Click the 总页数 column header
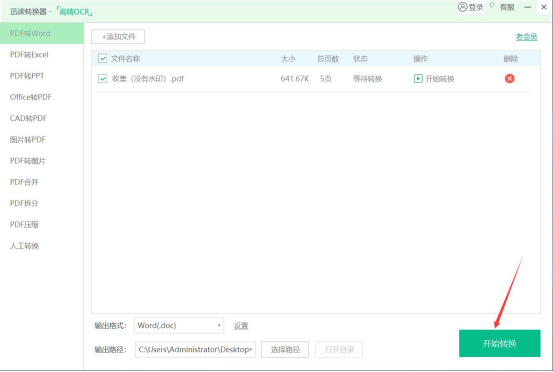 328,59
